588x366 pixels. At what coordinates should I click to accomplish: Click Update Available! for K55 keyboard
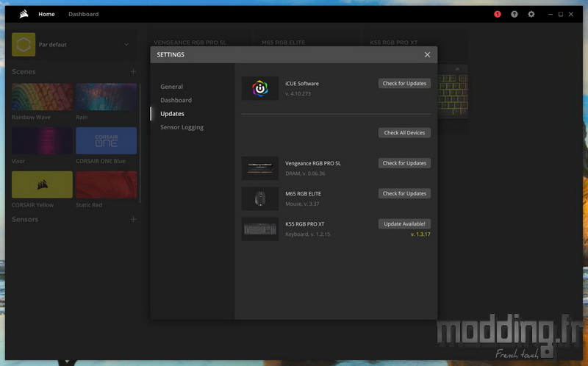404,224
